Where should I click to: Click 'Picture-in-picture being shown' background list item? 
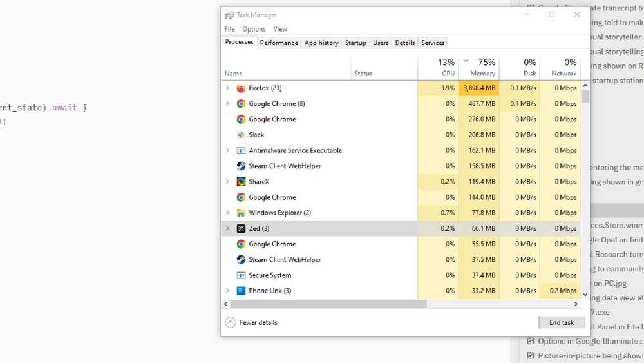[x=590, y=356]
